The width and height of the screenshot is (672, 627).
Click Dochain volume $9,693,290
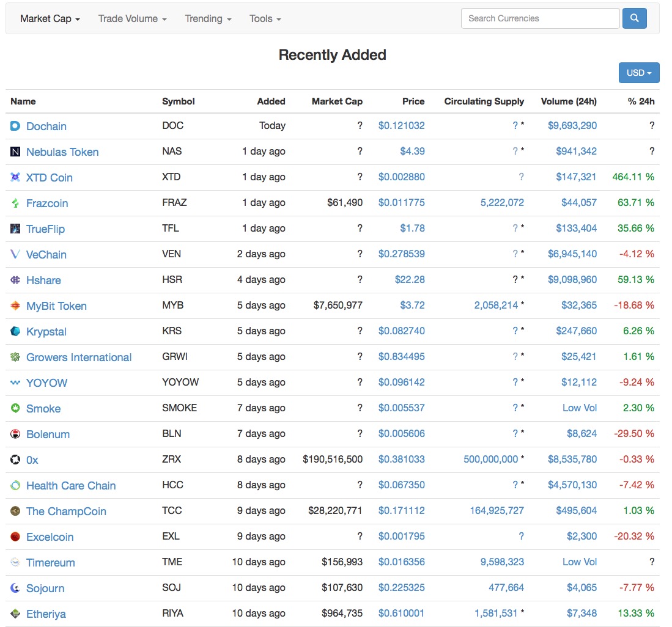(x=572, y=125)
